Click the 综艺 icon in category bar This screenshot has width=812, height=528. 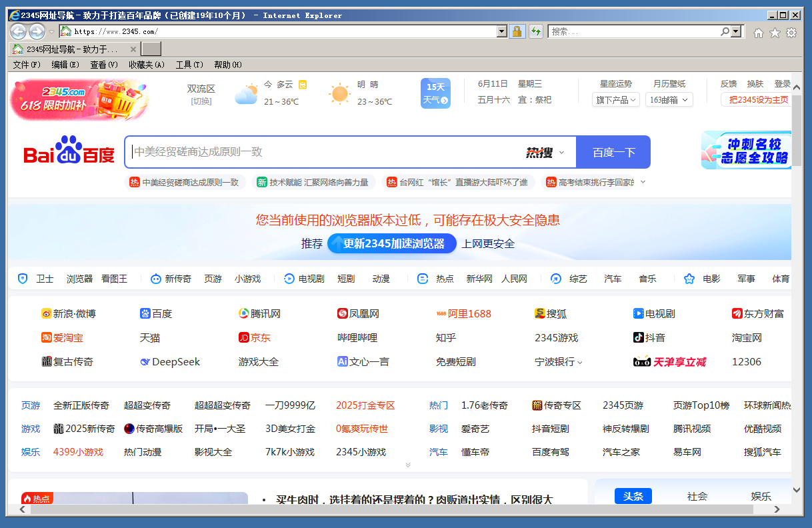tap(555, 279)
